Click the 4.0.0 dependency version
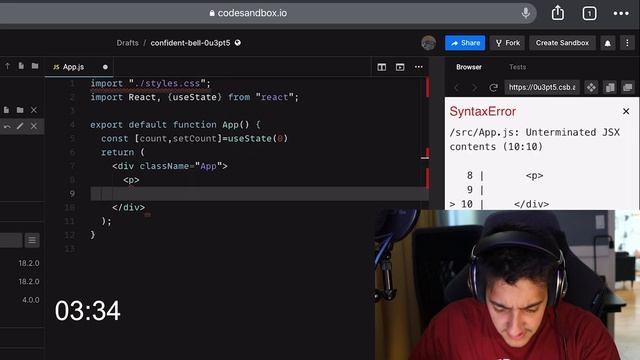Image resolution: width=640 pixels, height=360 pixels. pyautogui.click(x=31, y=300)
